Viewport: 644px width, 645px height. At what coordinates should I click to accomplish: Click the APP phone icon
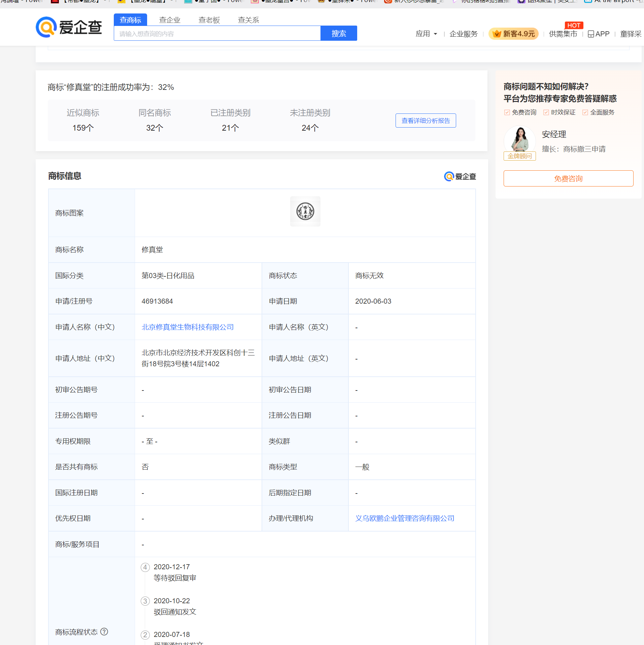[x=591, y=34]
